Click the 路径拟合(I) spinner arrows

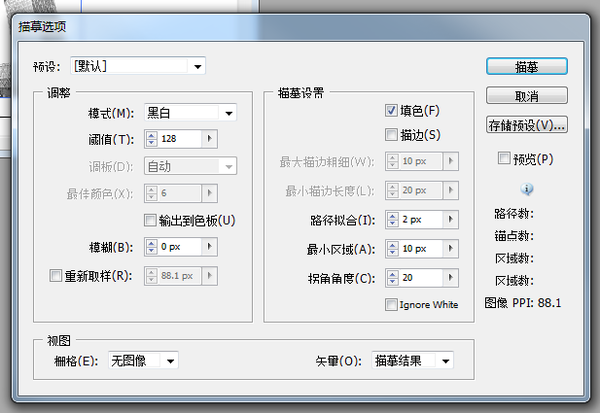[393, 220]
